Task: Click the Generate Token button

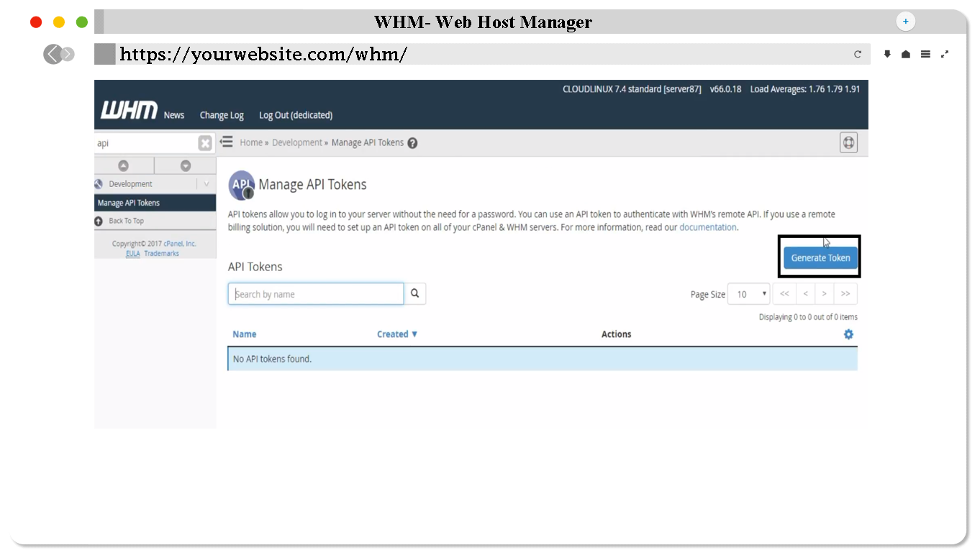Action: (x=820, y=257)
